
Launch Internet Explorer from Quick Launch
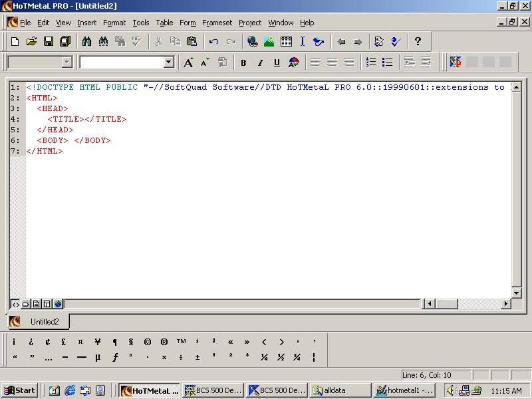click(x=70, y=390)
